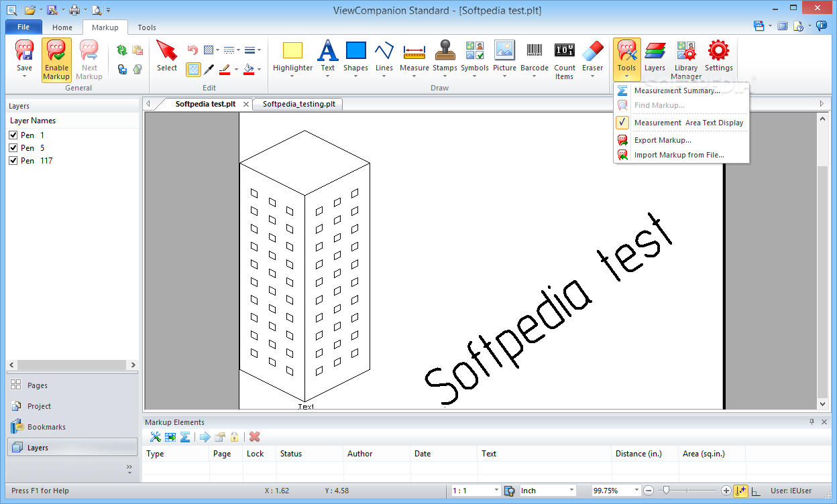Open the Layers ribbon button
Viewport: 837px width, 504px height.
coord(655,56)
